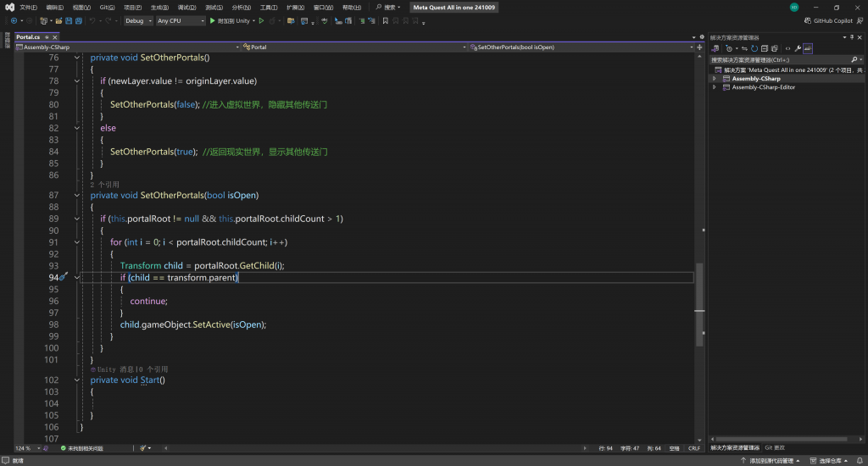868x466 pixels.
Task: Click the code cleanup broom icon
Action: coord(142,448)
